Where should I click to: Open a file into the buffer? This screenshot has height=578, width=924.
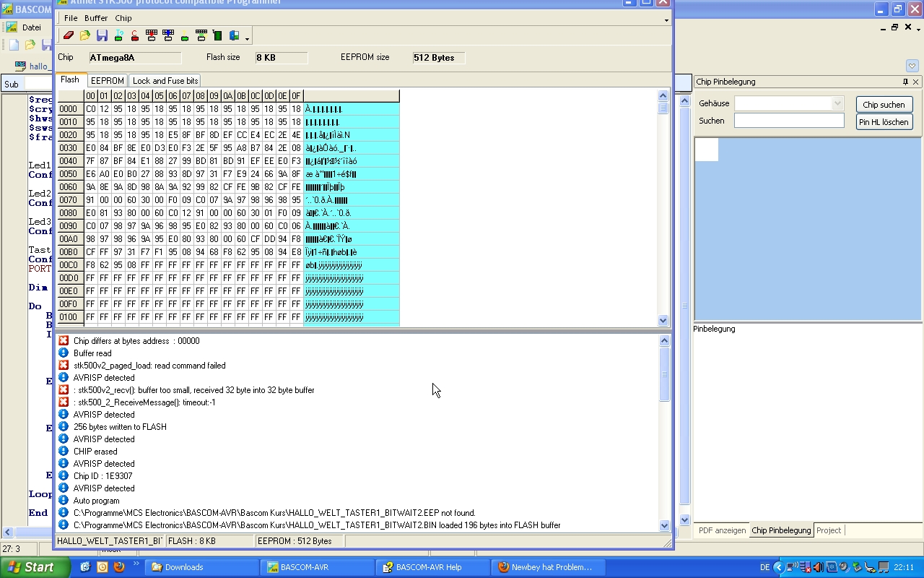point(85,35)
